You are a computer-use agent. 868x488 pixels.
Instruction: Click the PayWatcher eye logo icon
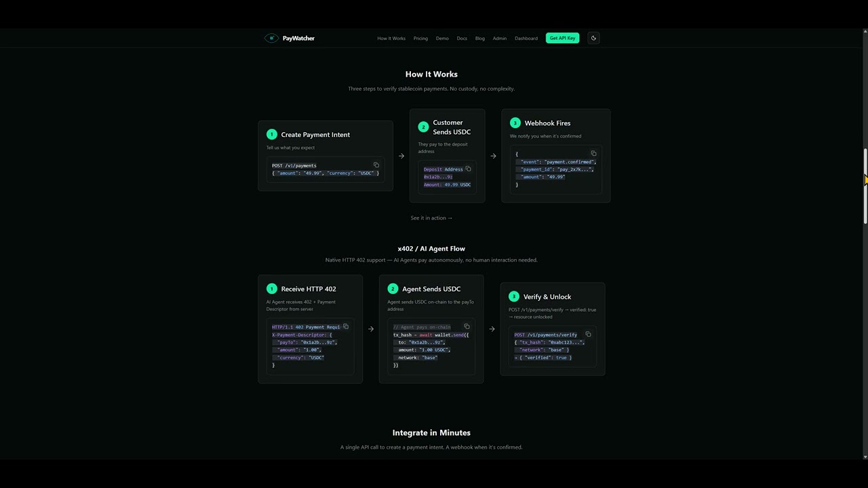271,38
